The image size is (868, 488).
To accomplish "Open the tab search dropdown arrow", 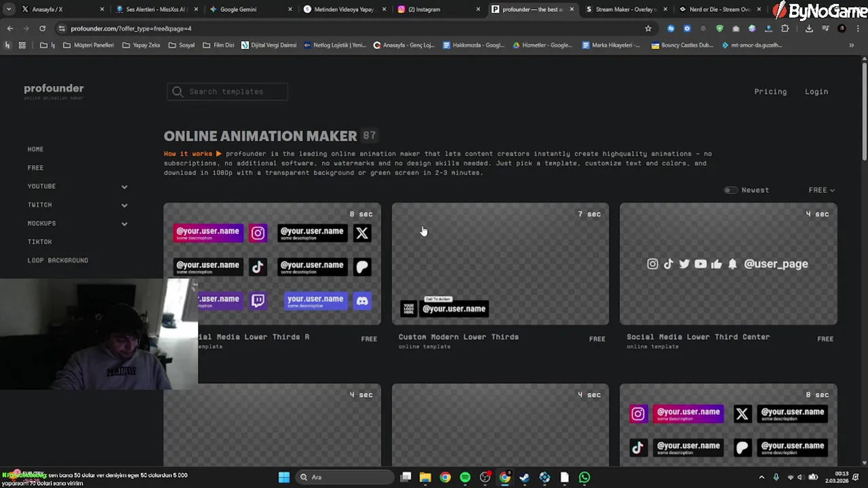I will 8,9.
